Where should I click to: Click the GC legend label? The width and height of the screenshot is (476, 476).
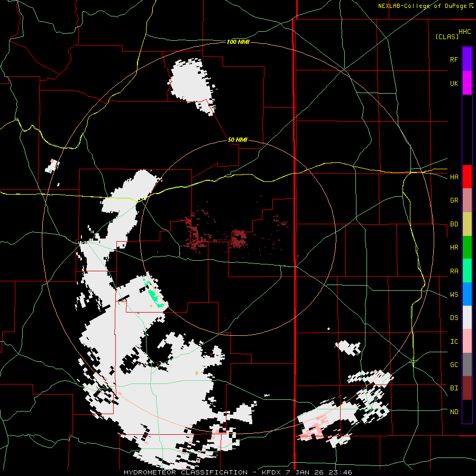pyautogui.click(x=454, y=365)
